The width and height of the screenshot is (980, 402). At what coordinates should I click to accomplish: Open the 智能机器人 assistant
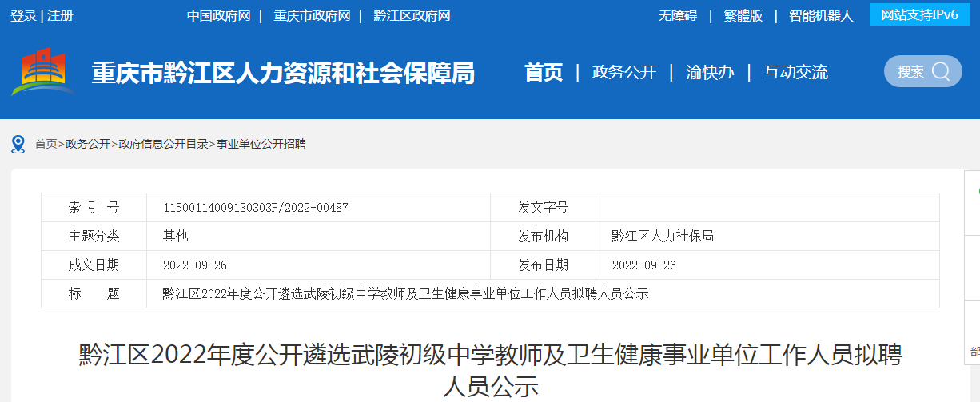(821, 15)
